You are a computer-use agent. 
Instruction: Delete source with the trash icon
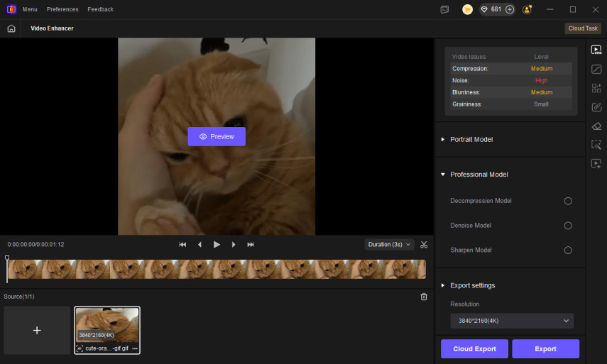(x=424, y=297)
